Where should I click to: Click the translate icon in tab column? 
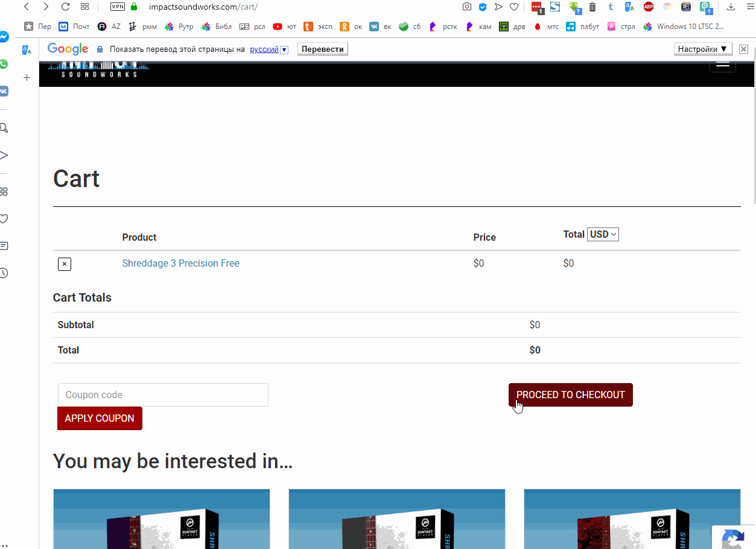pyautogui.click(x=27, y=50)
